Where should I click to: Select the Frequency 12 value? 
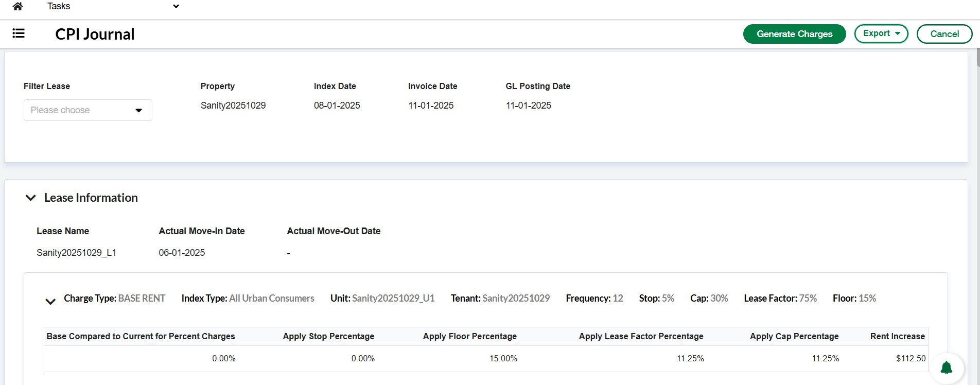coord(618,299)
